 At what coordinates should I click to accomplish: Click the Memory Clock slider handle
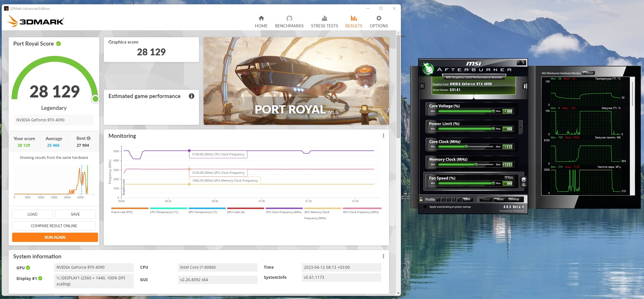click(x=476, y=164)
